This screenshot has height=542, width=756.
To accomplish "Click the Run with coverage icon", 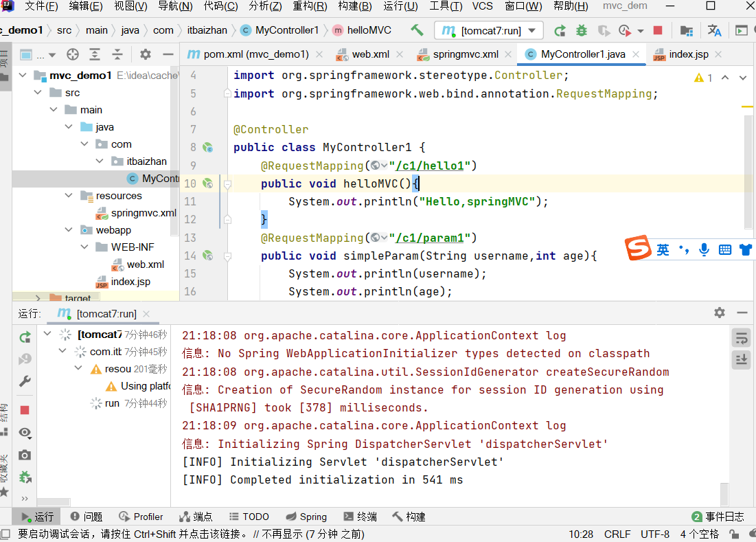I will pyautogui.click(x=604, y=31).
